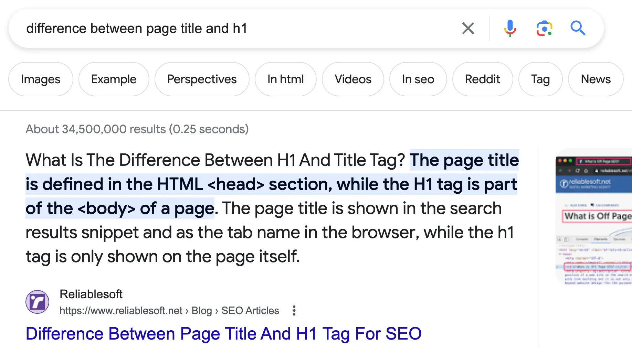Switch to the Videos filter

(353, 79)
